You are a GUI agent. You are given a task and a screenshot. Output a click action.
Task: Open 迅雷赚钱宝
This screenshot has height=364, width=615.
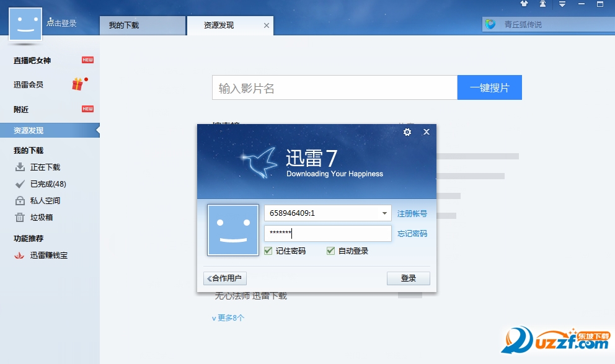click(x=48, y=255)
